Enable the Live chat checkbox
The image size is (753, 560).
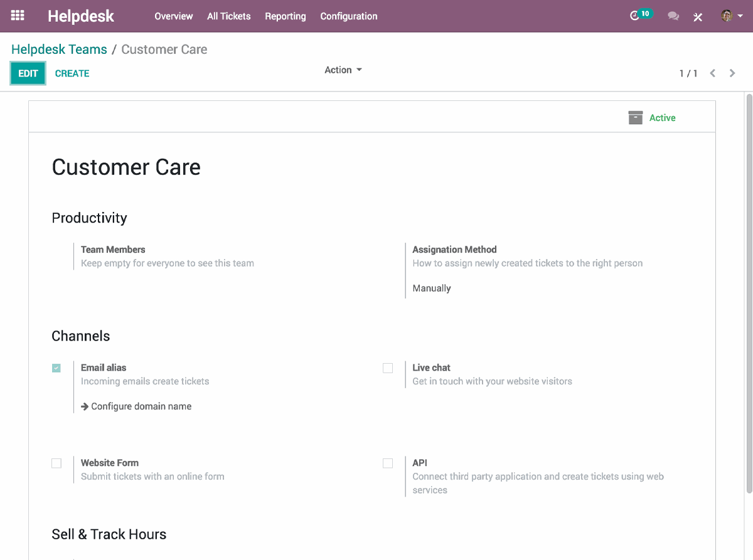(388, 368)
